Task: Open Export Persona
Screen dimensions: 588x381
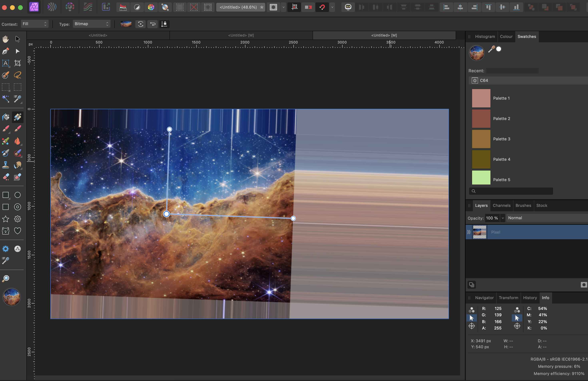Action: point(106,7)
